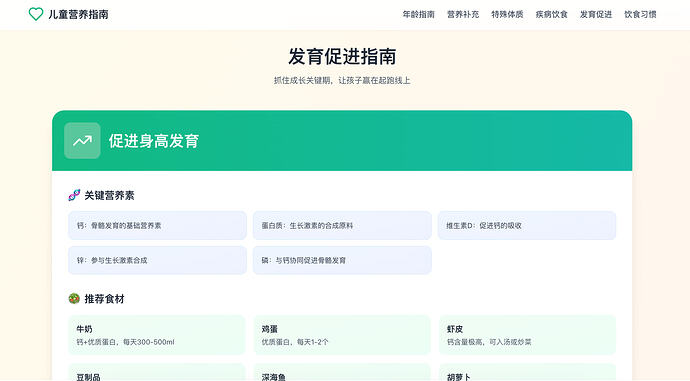
Task: Select 发育促进 in the navigation
Action: click(x=596, y=15)
